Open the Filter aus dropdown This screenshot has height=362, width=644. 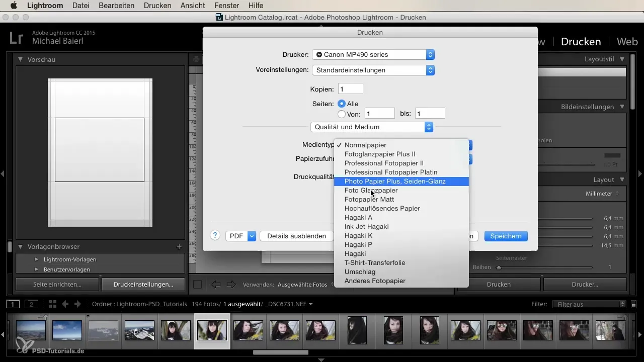click(589, 304)
